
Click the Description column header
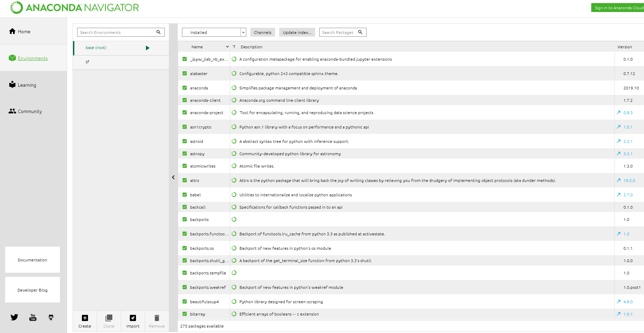point(251,47)
